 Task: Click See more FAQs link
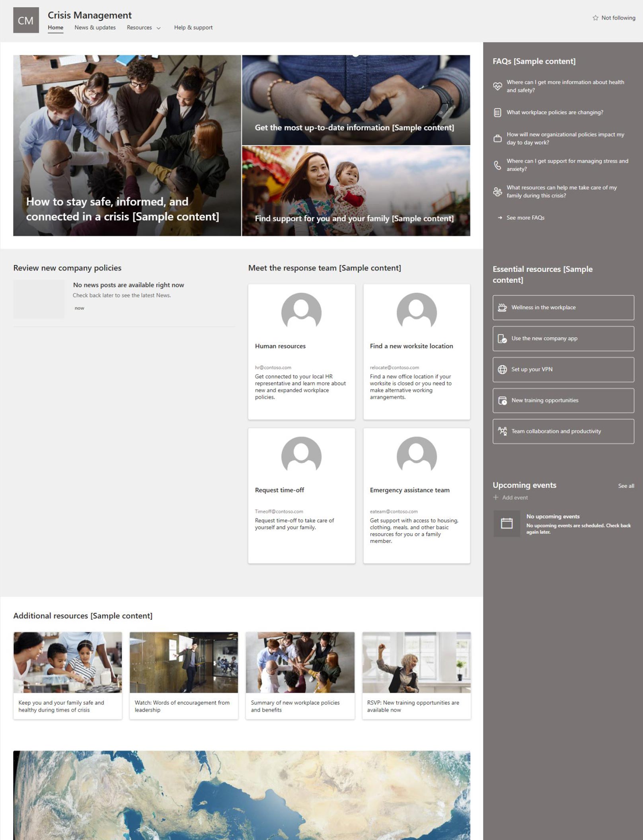coord(525,218)
